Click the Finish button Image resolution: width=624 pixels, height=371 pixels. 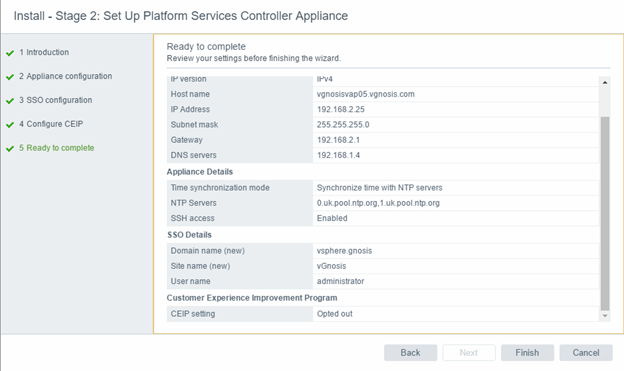527,353
